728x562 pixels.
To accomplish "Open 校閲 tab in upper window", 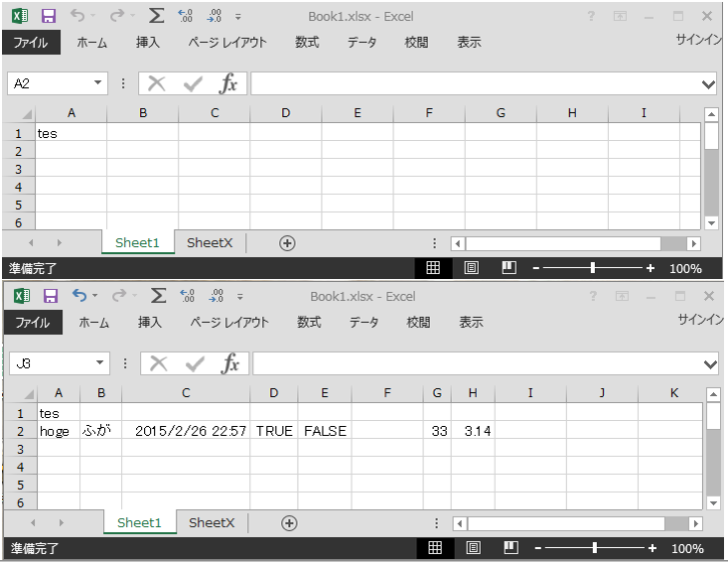I will coord(416,43).
